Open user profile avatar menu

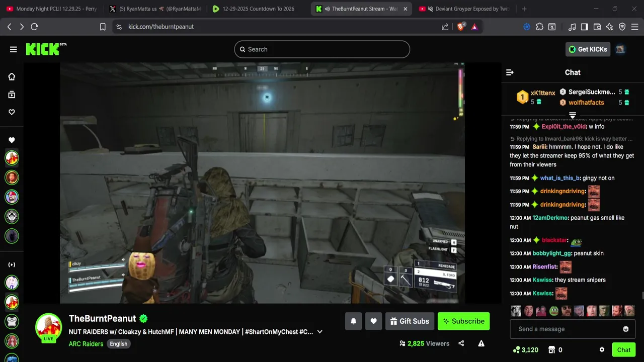tap(620, 49)
